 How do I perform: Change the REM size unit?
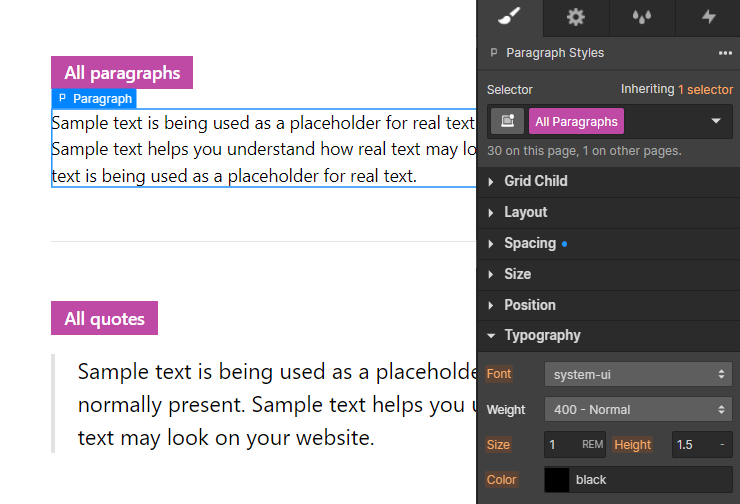[x=592, y=445]
